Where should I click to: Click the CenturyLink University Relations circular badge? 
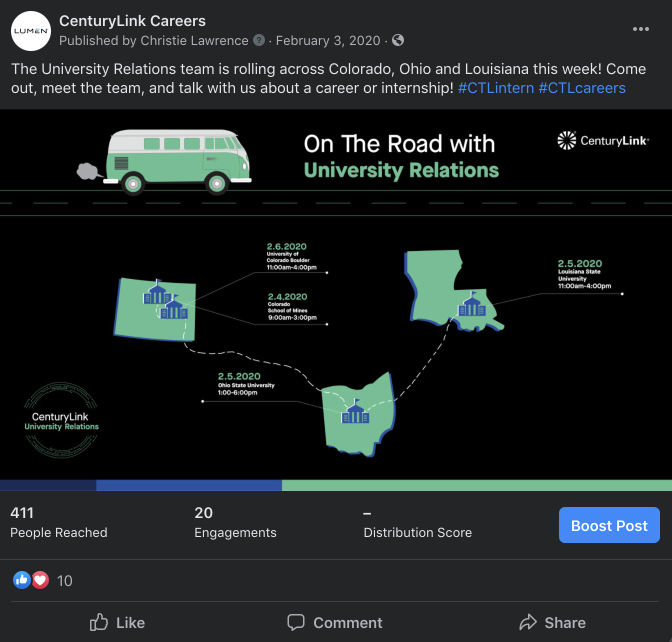(61, 420)
